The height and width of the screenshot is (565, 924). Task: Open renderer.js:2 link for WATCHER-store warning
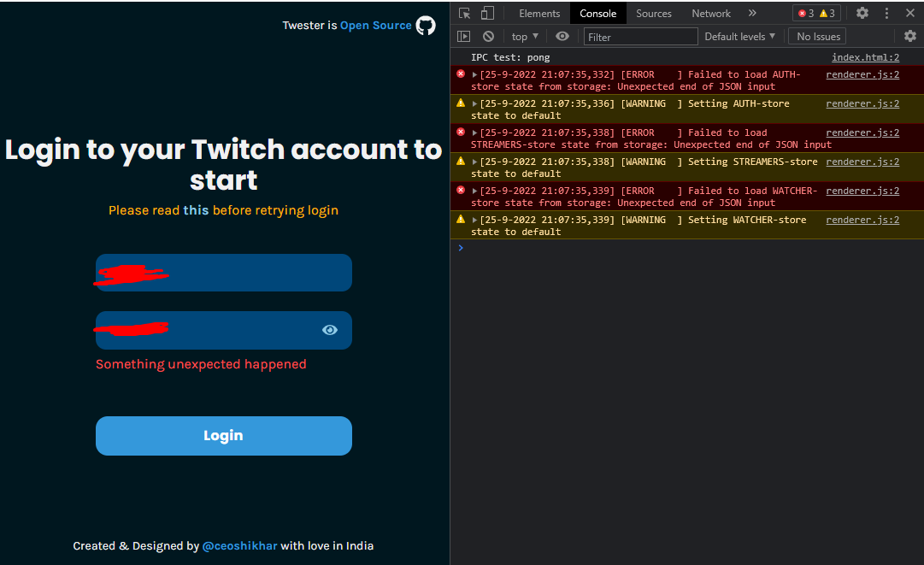(862, 220)
